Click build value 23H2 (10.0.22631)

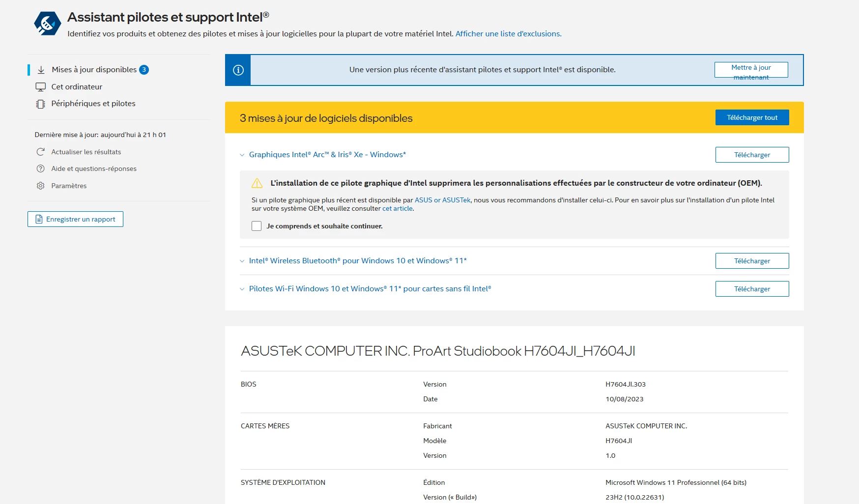pyautogui.click(x=634, y=497)
